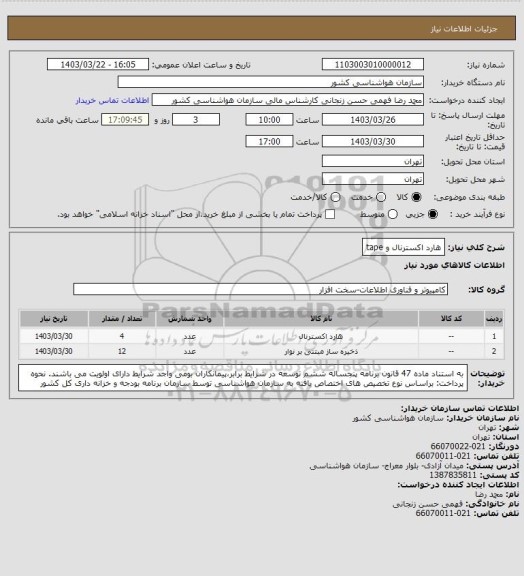Open the اطلاعات تماس خریدار link
The height and width of the screenshot is (576, 524).
(112, 100)
